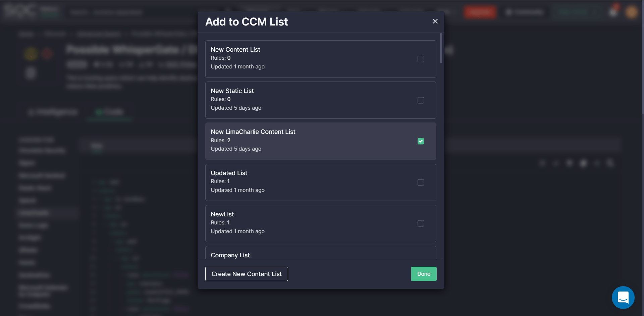Viewport: 644px width, 316px height.
Task: Open the chat support widget
Action: [623, 297]
